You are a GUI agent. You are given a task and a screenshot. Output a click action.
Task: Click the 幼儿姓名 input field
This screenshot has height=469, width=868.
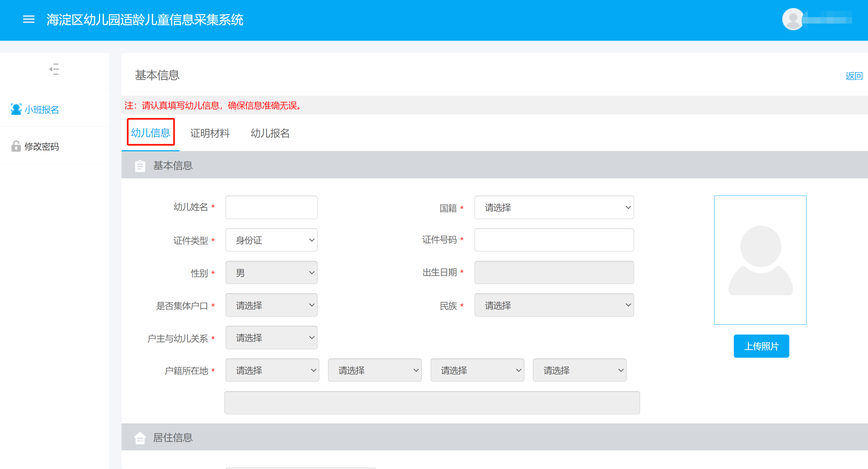(271, 207)
